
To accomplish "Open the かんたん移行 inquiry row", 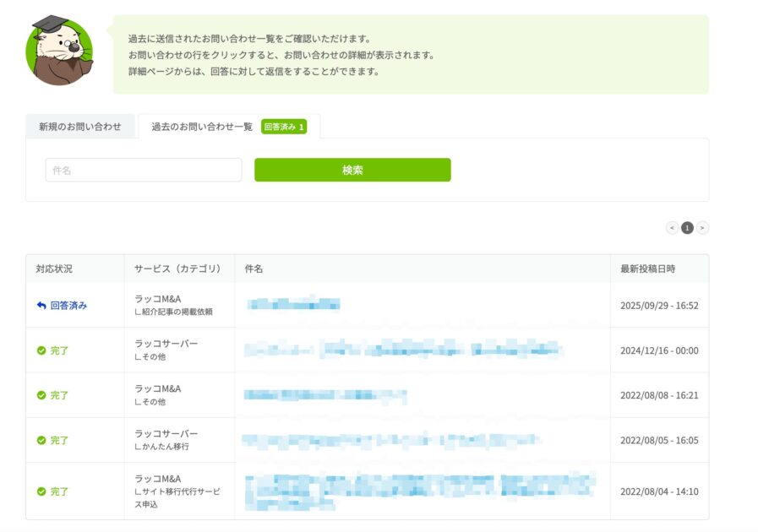I will [390, 440].
